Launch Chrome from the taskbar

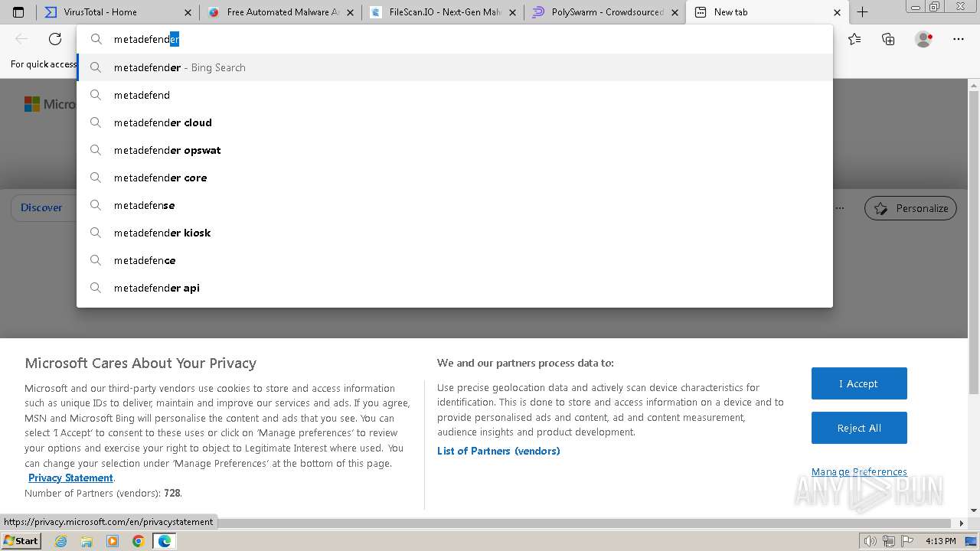pos(138,541)
